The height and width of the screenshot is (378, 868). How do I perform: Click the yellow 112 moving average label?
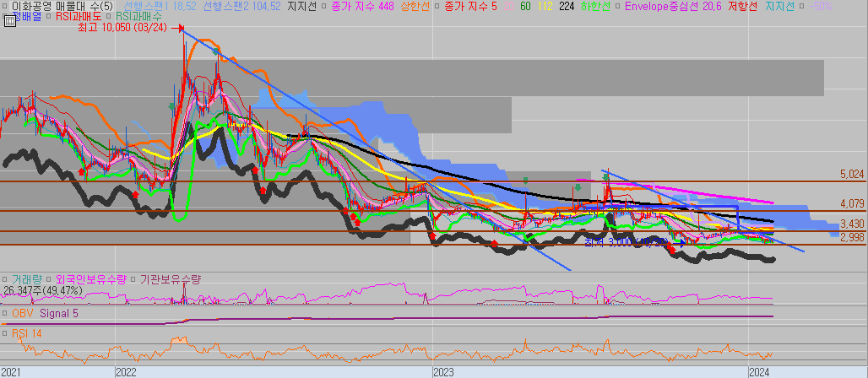click(x=545, y=6)
